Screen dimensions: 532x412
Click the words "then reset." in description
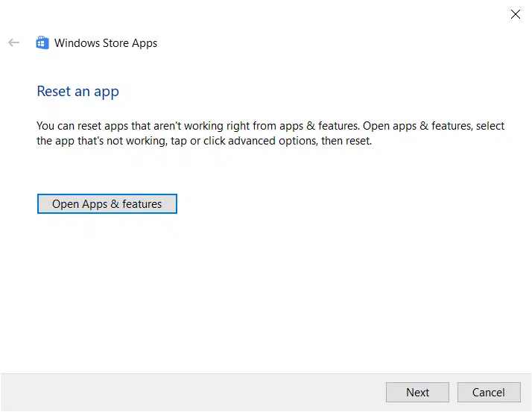tap(346, 141)
